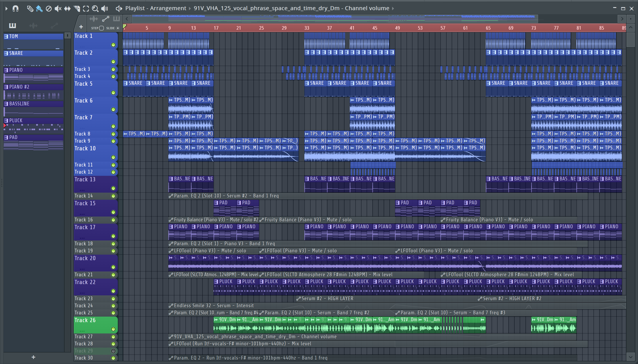Mute Track 13 with its green light
Image resolution: width=638 pixels, height=364 pixels.
click(113, 188)
